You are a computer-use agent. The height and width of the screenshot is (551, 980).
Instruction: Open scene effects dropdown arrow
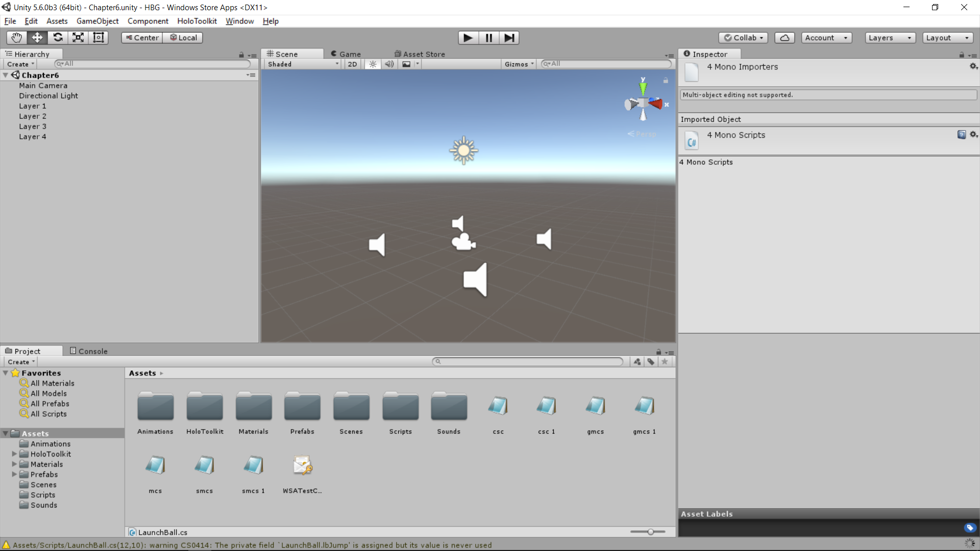tap(418, 64)
